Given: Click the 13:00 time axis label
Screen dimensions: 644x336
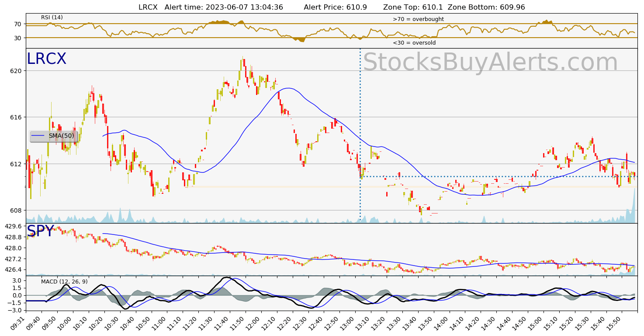Looking at the screenshot, I should [x=348, y=323].
